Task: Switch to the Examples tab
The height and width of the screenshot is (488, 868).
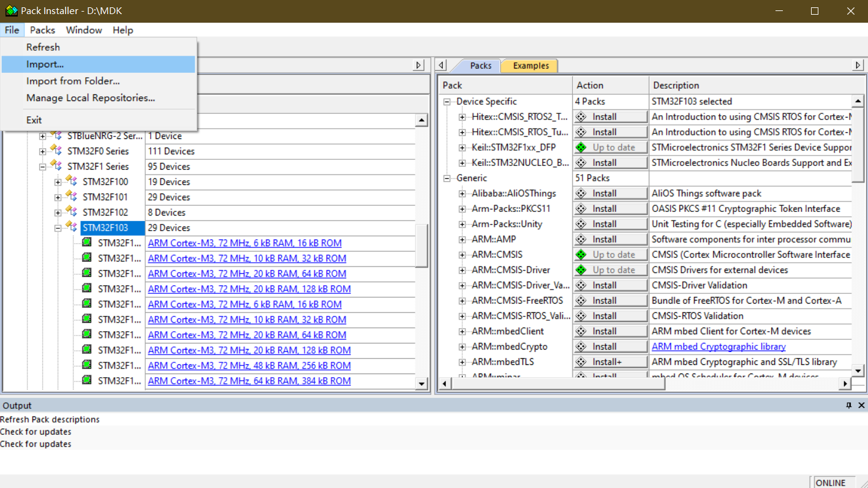Action: tap(530, 66)
